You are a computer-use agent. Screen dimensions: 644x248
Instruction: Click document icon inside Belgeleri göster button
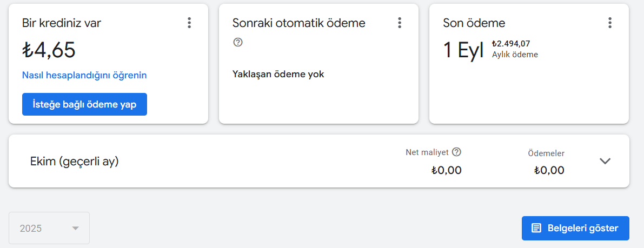pos(536,229)
